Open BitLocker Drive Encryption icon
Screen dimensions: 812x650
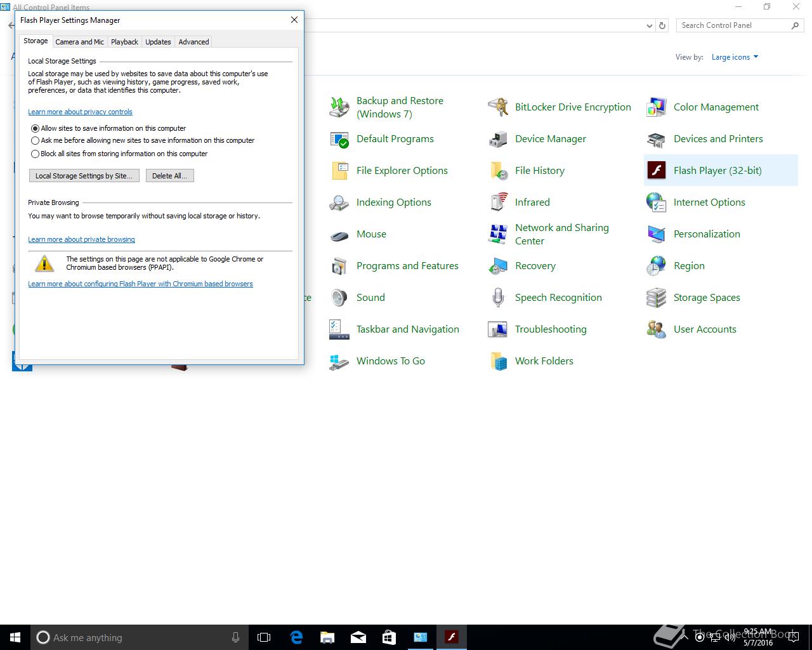498,107
